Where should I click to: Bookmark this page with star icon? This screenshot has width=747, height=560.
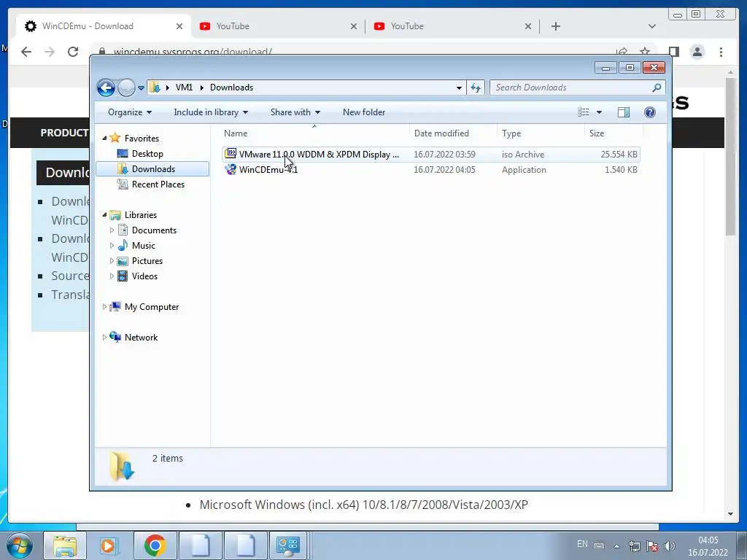click(x=645, y=52)
